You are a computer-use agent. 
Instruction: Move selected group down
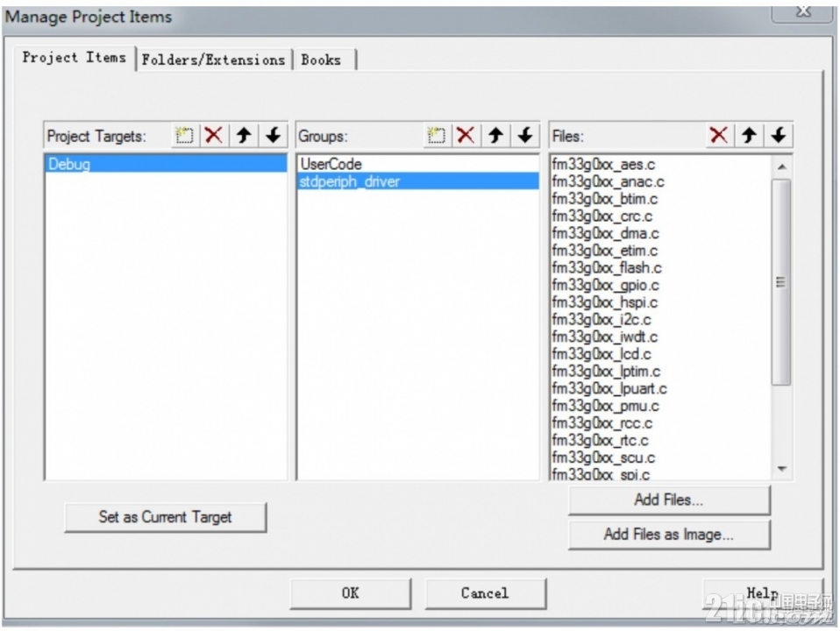[x=525, y=136]
